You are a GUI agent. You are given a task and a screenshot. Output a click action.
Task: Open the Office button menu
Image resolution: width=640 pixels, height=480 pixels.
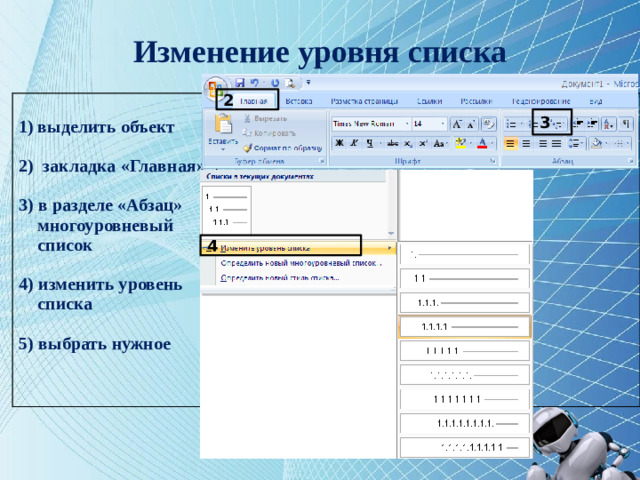(x=215, y=88)
